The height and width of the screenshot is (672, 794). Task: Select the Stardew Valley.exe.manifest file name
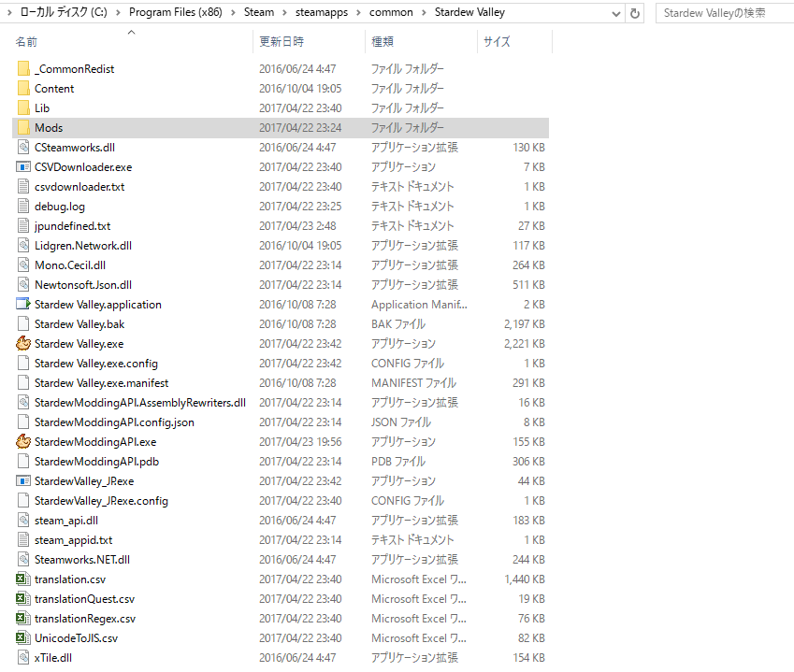point(101,383)
